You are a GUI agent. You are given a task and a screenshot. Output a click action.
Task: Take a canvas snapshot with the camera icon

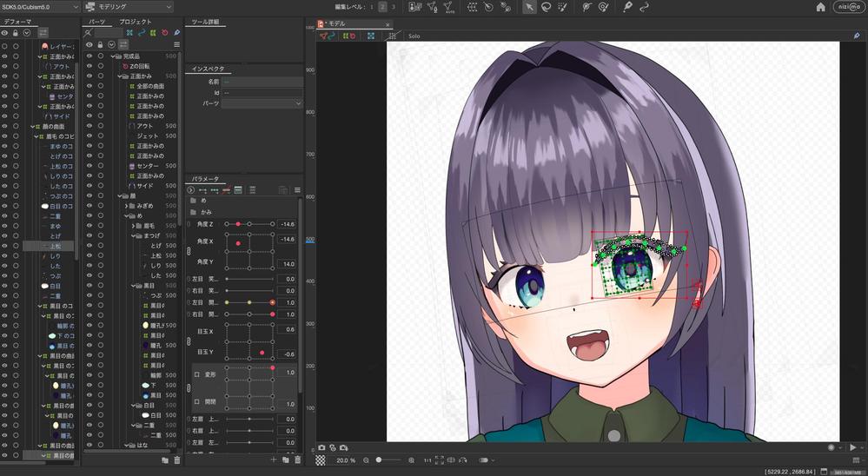tap(321, 447)
